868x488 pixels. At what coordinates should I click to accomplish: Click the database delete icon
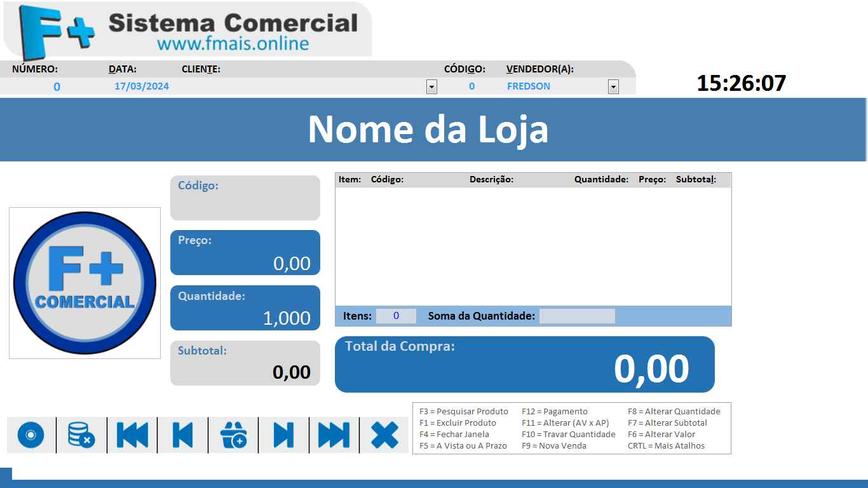click(x=81, y=435)
